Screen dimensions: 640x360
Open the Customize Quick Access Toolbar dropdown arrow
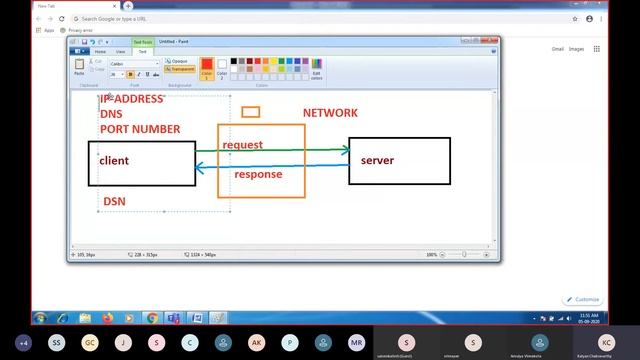pyautogui.click(x=107, y=42)
